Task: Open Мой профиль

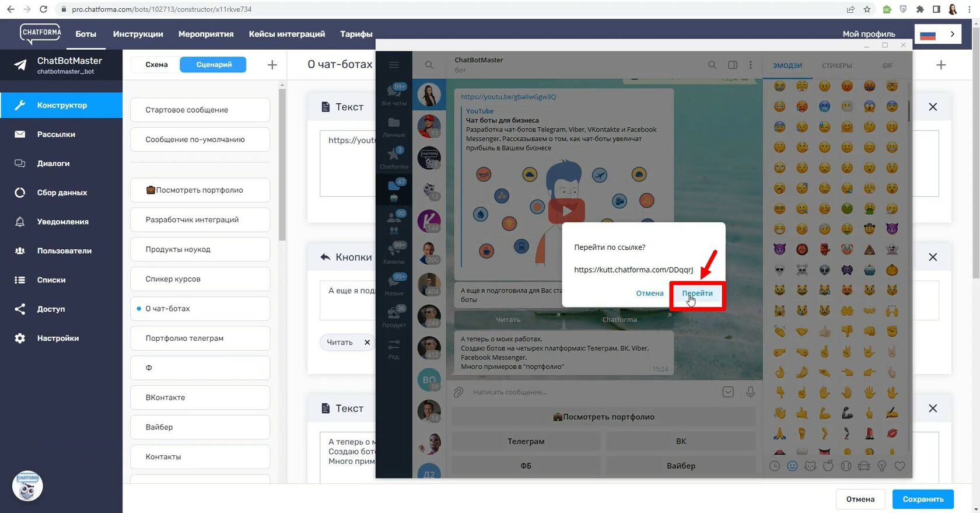Action: (x=869, y=34)
